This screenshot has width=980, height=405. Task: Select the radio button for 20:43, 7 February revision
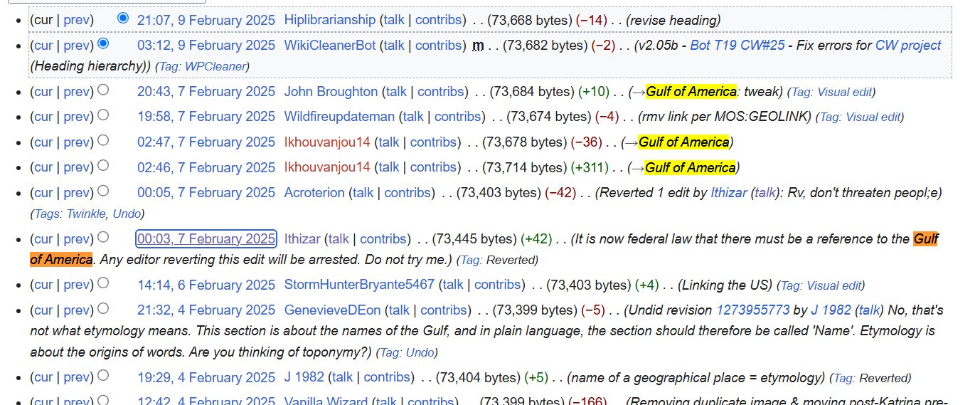(x=104, y=90)
